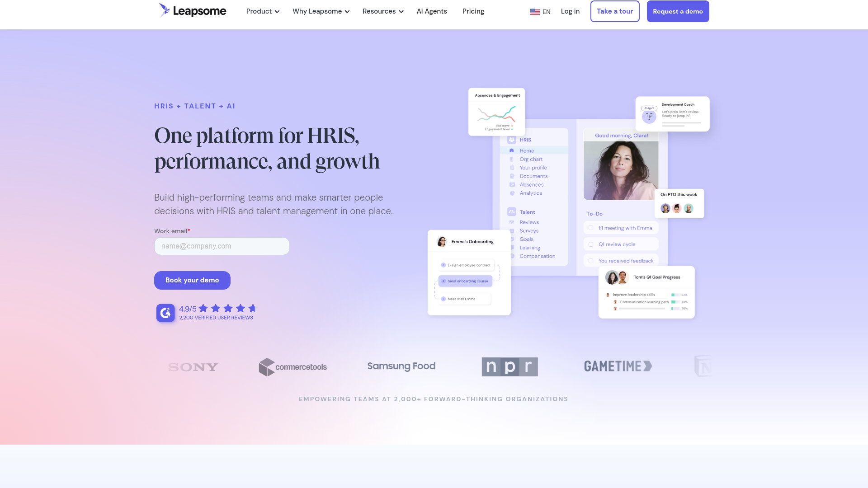The width and height of the screenshot is (868, 488).
Task: Select Org chart in the mockup sidebar
Action: click(531, 159)
